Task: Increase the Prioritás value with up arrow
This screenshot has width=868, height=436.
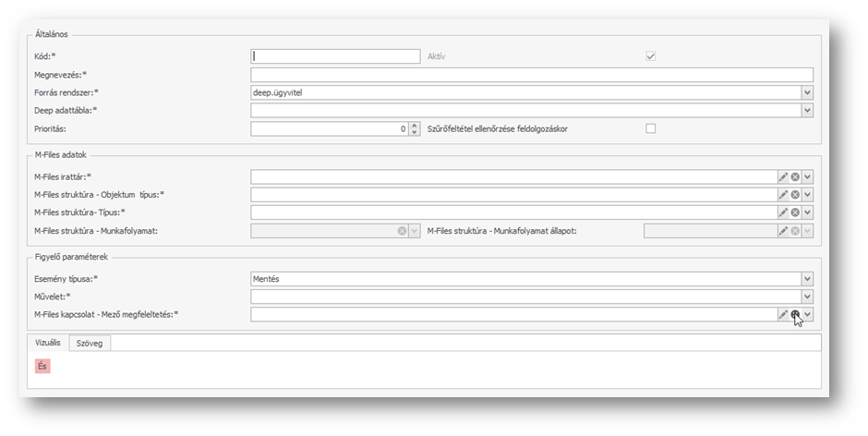Action: click(x=416, y=126)
